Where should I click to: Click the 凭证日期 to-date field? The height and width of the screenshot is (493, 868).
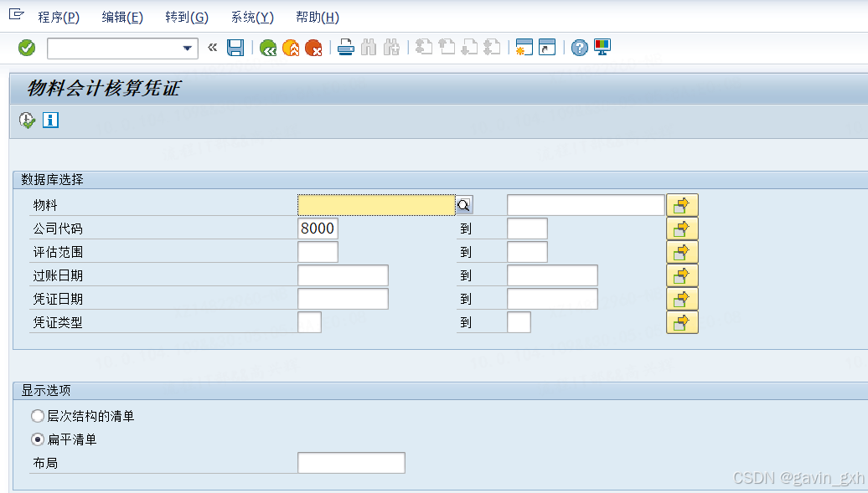(x=552, y=299)
